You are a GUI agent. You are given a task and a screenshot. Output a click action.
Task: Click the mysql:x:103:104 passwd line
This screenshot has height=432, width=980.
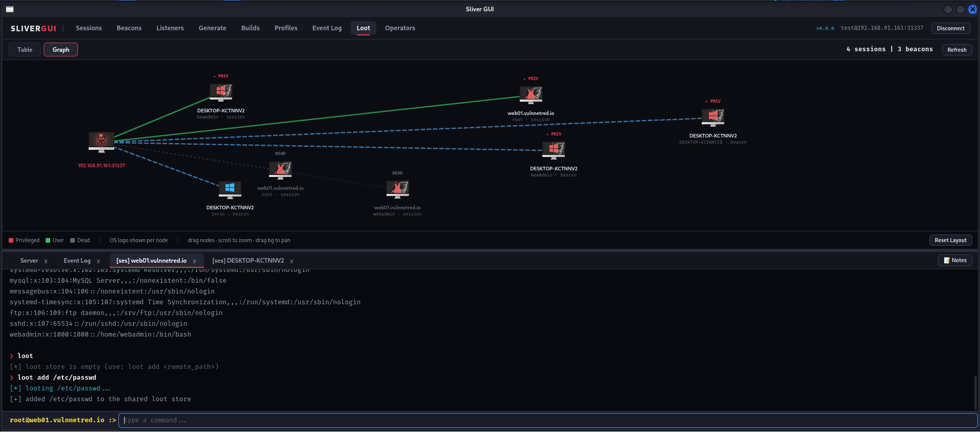118,281
